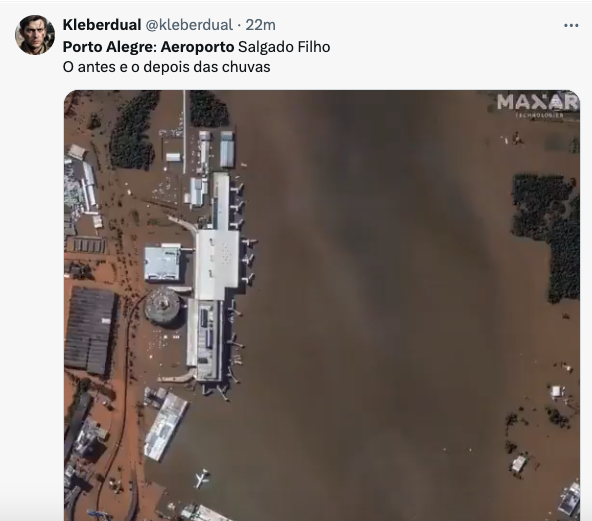The height and width of the screenshot is (521, 592).
Task: Click the circular round building in the image
Action: pyautogui.click(x=162, y=307)
